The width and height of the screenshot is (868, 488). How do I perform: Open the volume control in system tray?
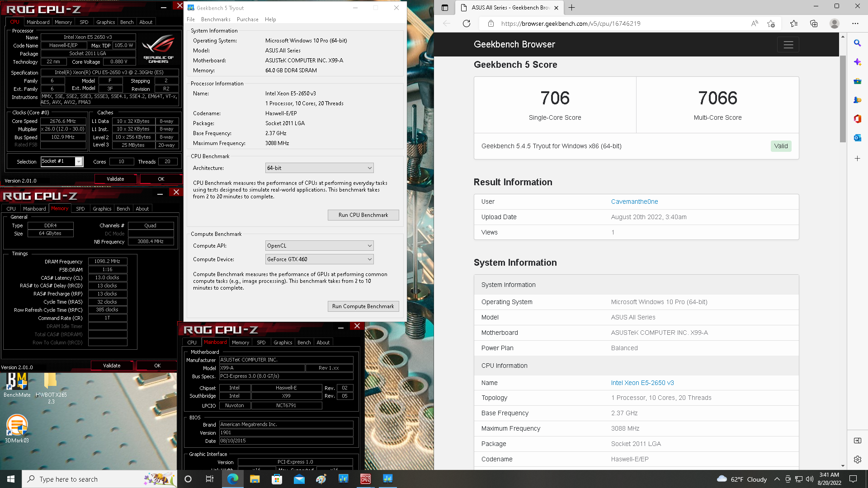(x=810, y=479)
